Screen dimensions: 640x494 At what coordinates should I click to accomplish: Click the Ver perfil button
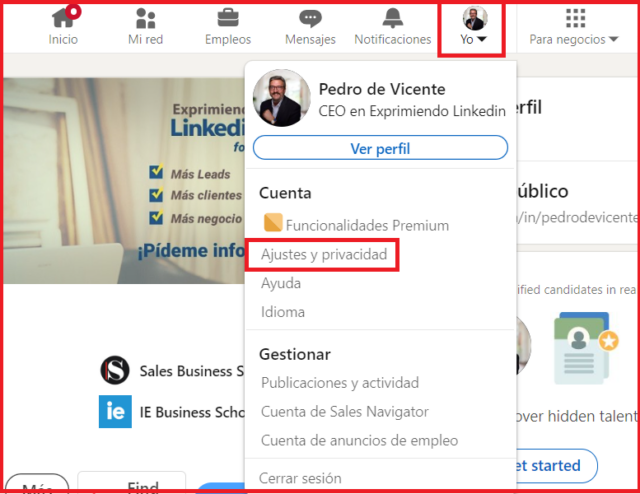pyautogui.click(x=380, y=148)
